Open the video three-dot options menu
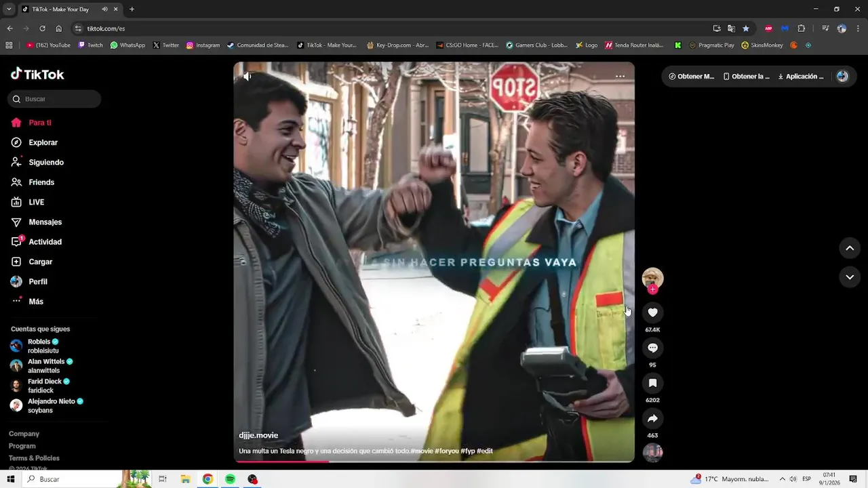The image size is (868, 488). (x=620, y=77)
